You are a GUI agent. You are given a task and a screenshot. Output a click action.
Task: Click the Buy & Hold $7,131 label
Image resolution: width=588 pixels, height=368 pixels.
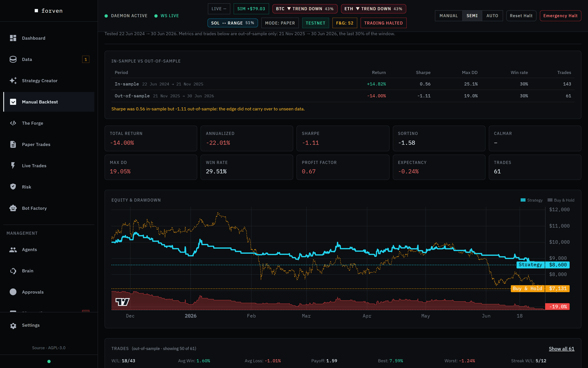540,289
